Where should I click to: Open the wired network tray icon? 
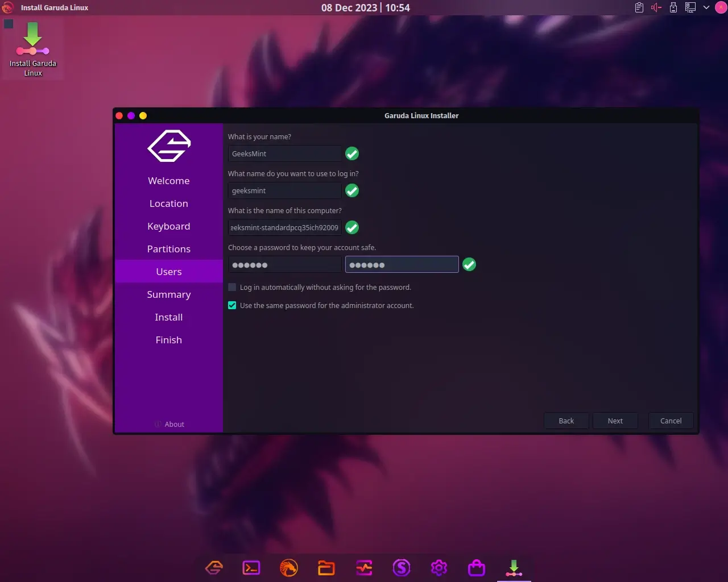(690, 7)
